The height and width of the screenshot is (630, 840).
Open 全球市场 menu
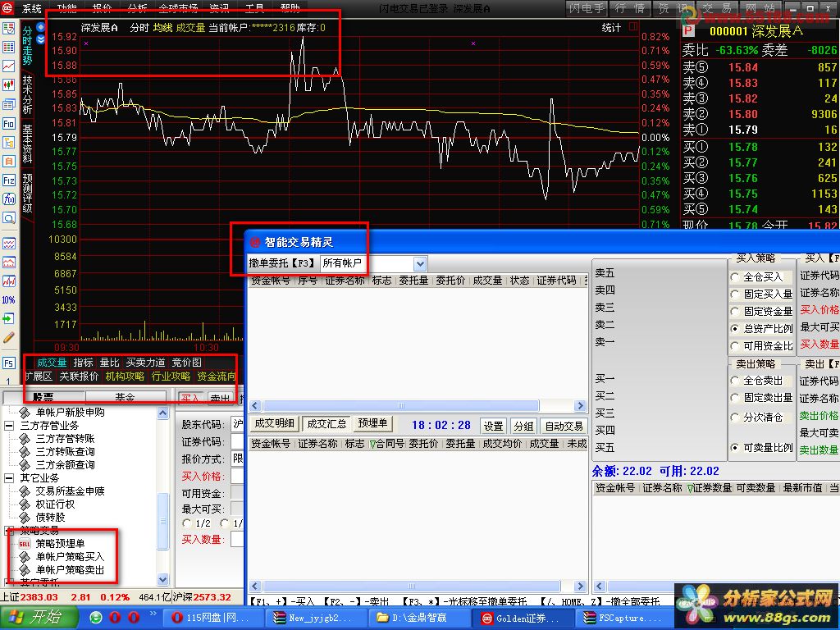coord(178,8)
